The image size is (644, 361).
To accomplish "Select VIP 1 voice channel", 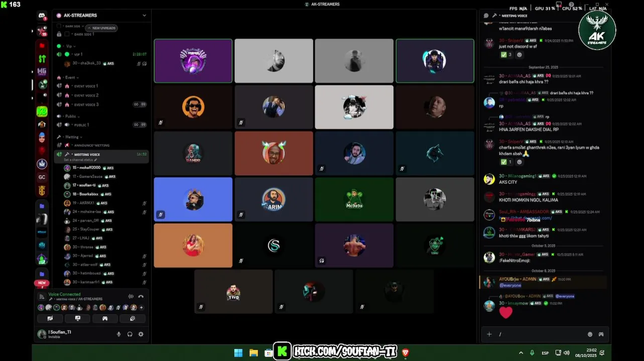I will (x=102, y=54).
